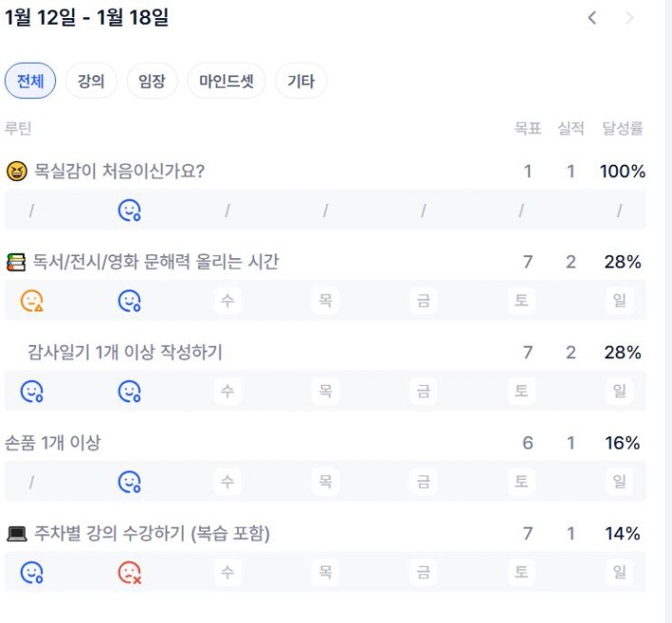The width and height of the screenshot is (672, 623).
Task: Click second blue smiley in 독서/전시/영화 row
Action: click(129, 301)
